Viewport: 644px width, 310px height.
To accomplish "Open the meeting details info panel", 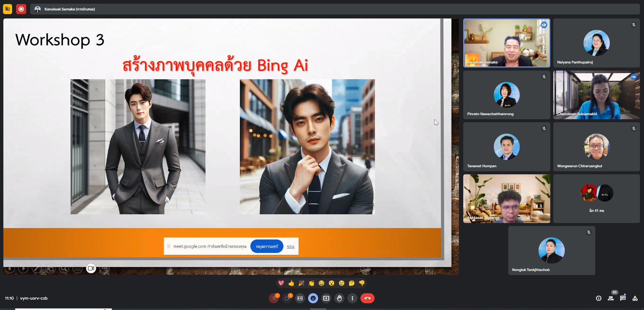I will pyautogui.click(x=599, y=298).
